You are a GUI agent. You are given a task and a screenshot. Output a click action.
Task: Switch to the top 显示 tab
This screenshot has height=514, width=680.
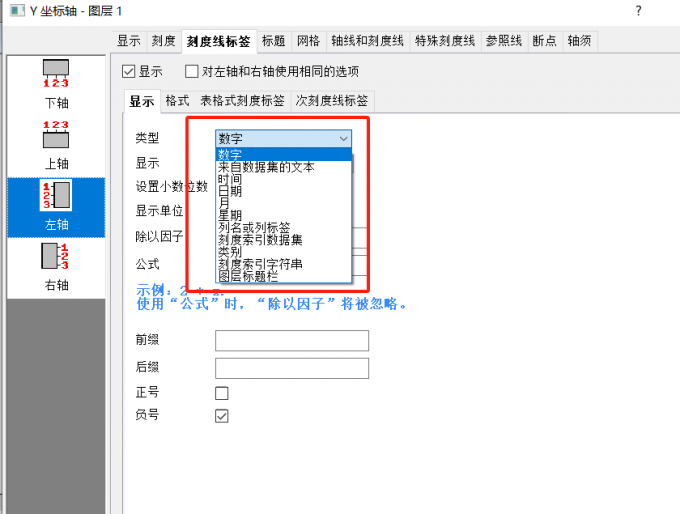pos(129,41)
